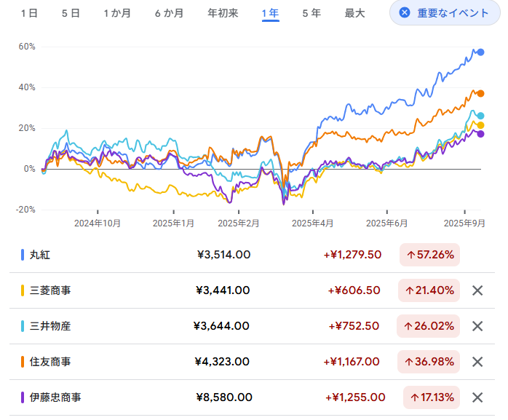The width and height of the screenshot is (508, 420).
Task: Click the orange end-point dot on chart
Action: (x=481, y=94)
